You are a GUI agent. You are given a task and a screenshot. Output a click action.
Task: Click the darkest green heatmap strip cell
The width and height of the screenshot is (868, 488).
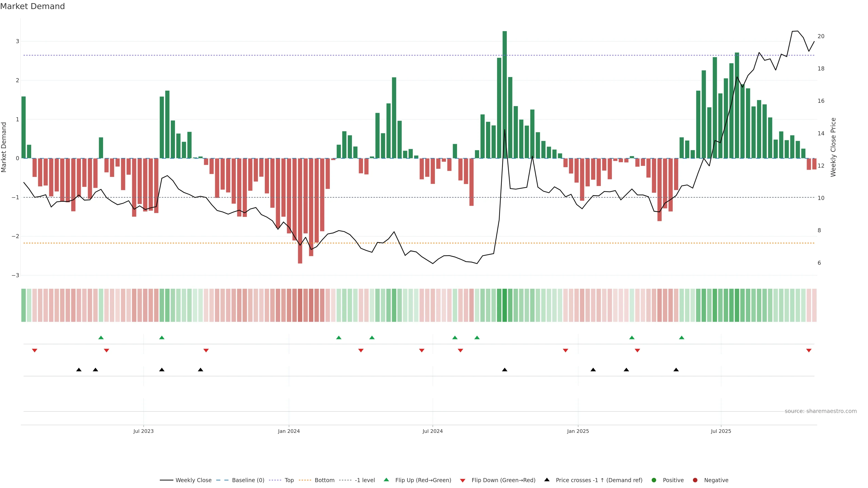click(505, 305)
